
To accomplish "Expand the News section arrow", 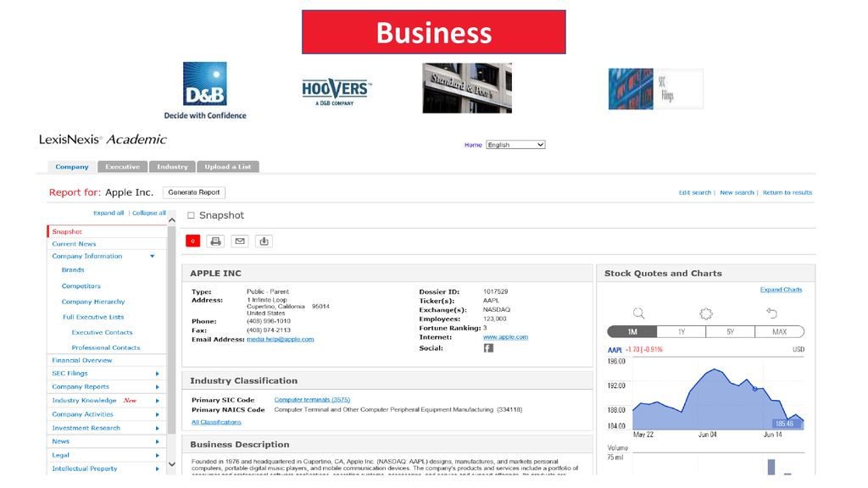I will [157, 441].
